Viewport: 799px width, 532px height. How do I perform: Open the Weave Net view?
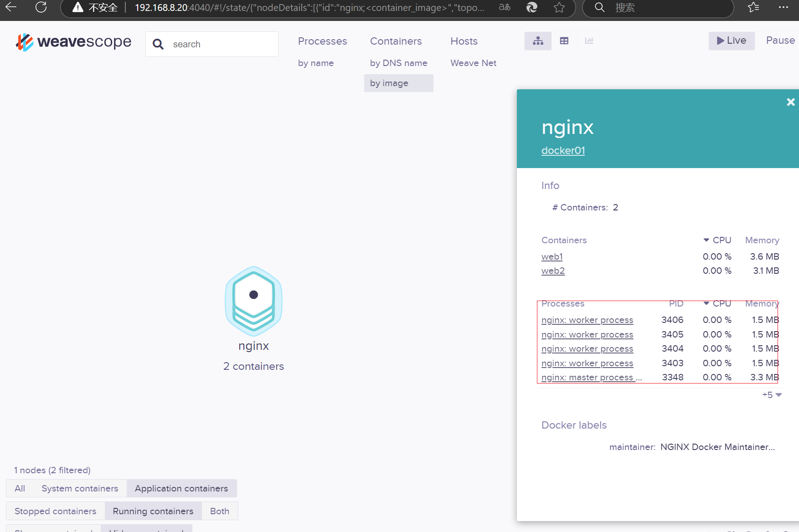473,63
